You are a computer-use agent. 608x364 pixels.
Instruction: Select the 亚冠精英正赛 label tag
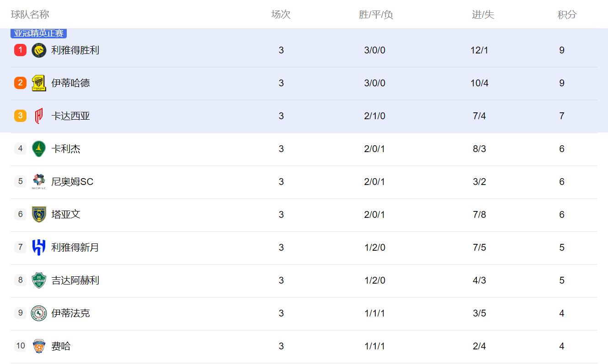coord(39,33)
